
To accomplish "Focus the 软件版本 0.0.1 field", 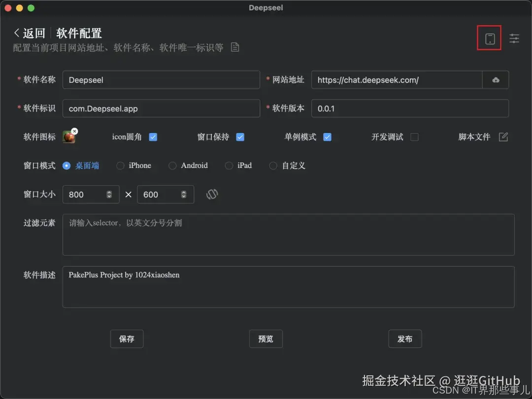I will (x=410, y=108).
